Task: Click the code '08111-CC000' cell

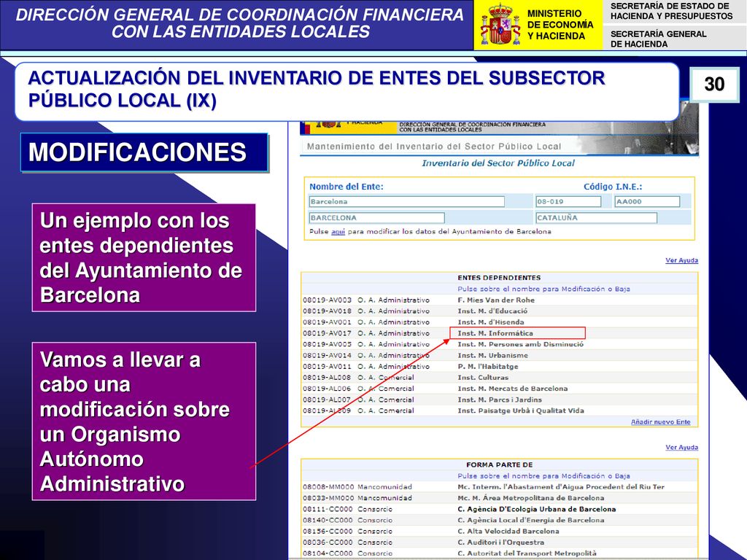Action: [329, 510]
